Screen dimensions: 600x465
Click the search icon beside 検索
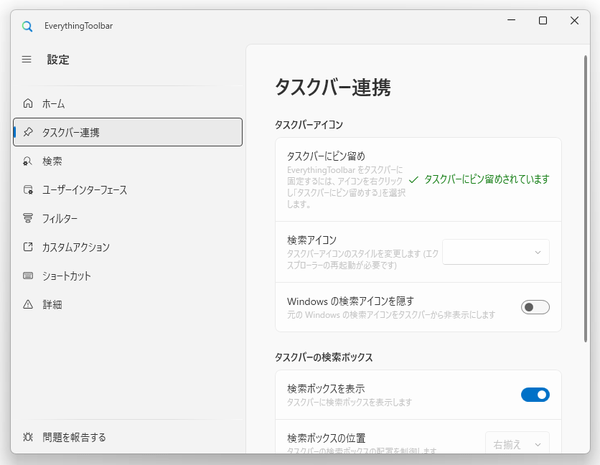pos(28,161)
